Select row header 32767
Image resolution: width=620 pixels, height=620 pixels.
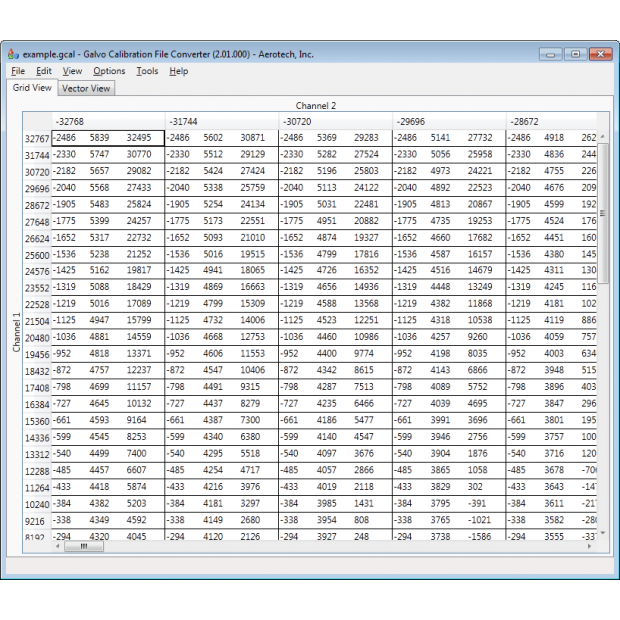point(37,138)
